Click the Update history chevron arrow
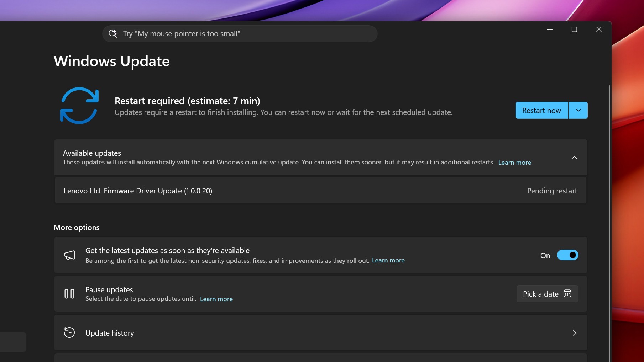The height and width of the screenshot is (362, 644). click(x=574, y=332)
